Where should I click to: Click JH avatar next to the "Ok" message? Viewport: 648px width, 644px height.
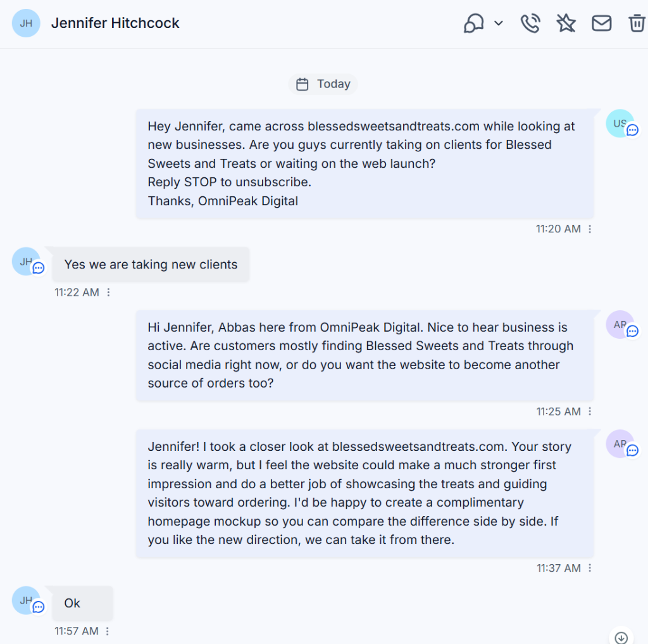point(26,600)
